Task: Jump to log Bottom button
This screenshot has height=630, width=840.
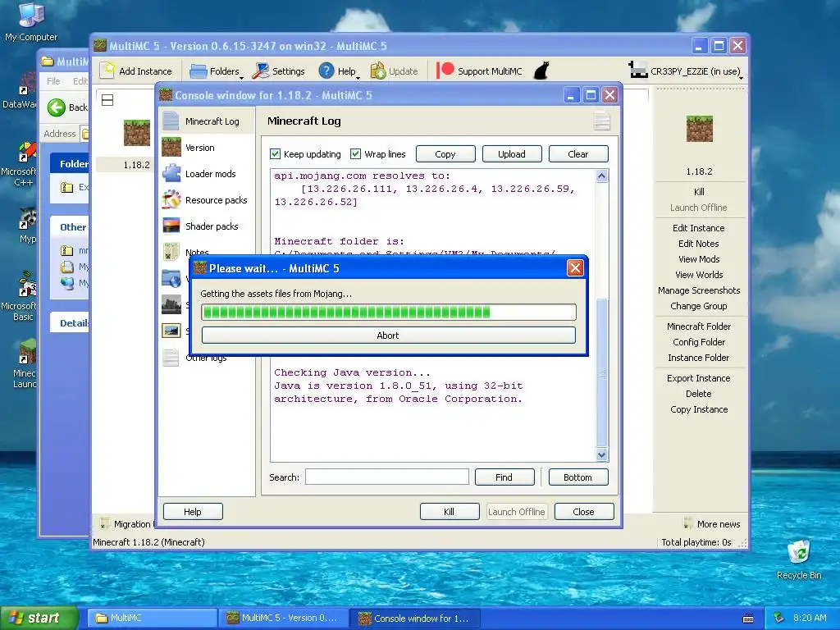Action: (x=578, y=477)
